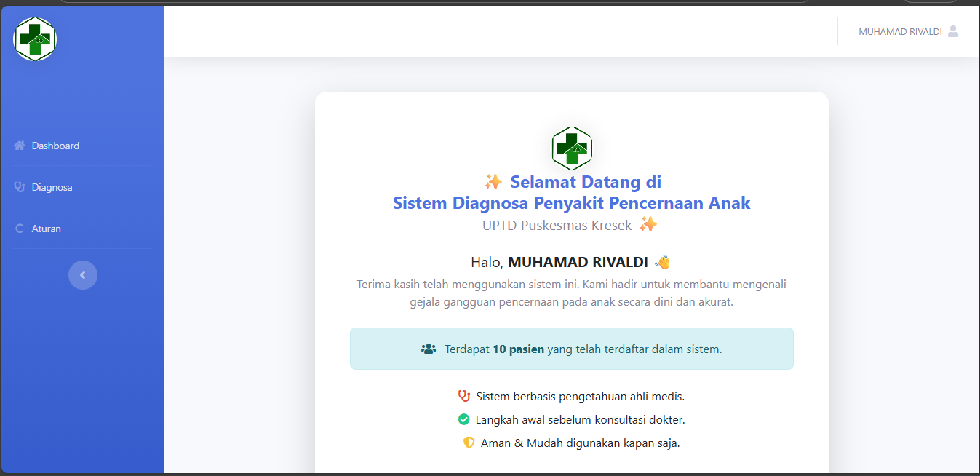Click the 'Selamat Datang di' heading text
This screenshot has width=980, height=476.
click(586, 181)
